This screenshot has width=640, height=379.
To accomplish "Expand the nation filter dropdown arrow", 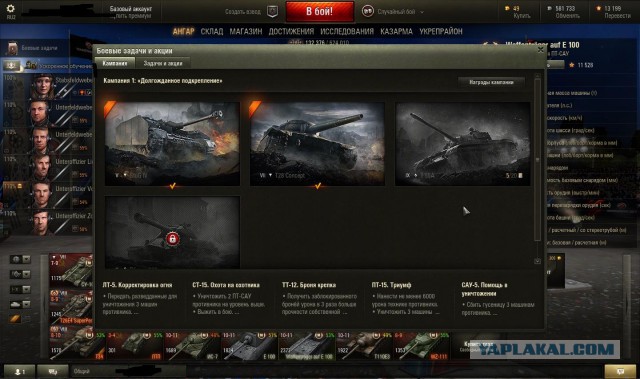I will [x=27, y=259].
